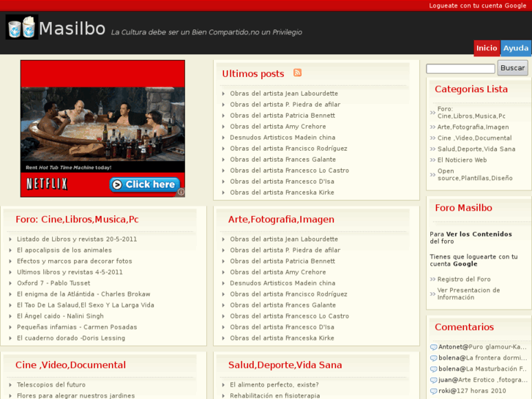Open Frances Galante post in Ultimos posts
Screen dimensions: 532x399
(x=282, y=160)
